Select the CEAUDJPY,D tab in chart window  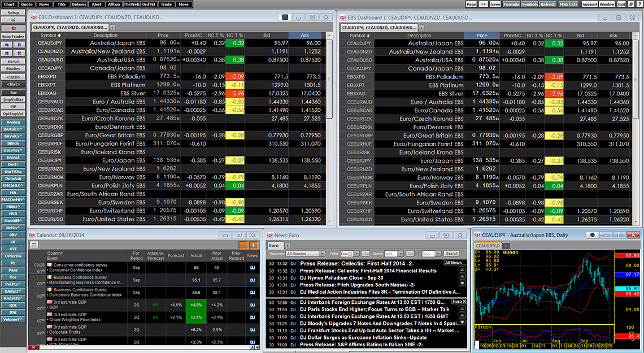click(488, 246)
